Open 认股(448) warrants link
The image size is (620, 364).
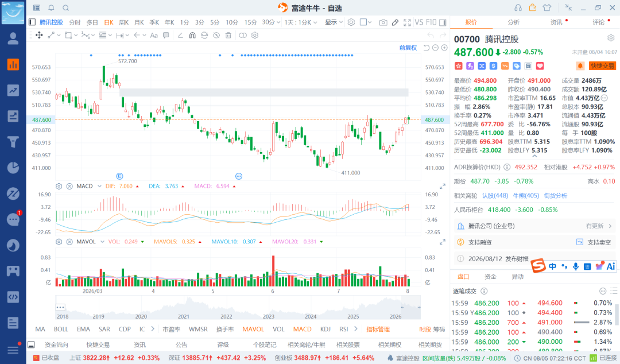coord(495,195)
